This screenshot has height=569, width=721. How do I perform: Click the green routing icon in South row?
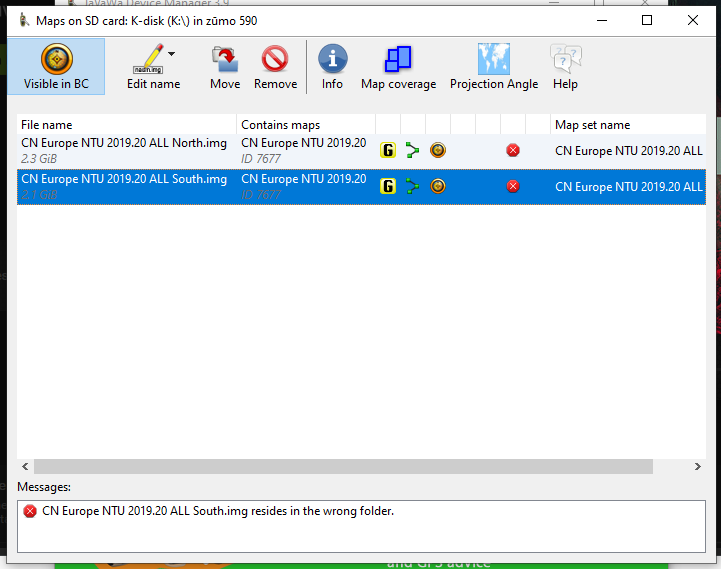coord(412,186)
